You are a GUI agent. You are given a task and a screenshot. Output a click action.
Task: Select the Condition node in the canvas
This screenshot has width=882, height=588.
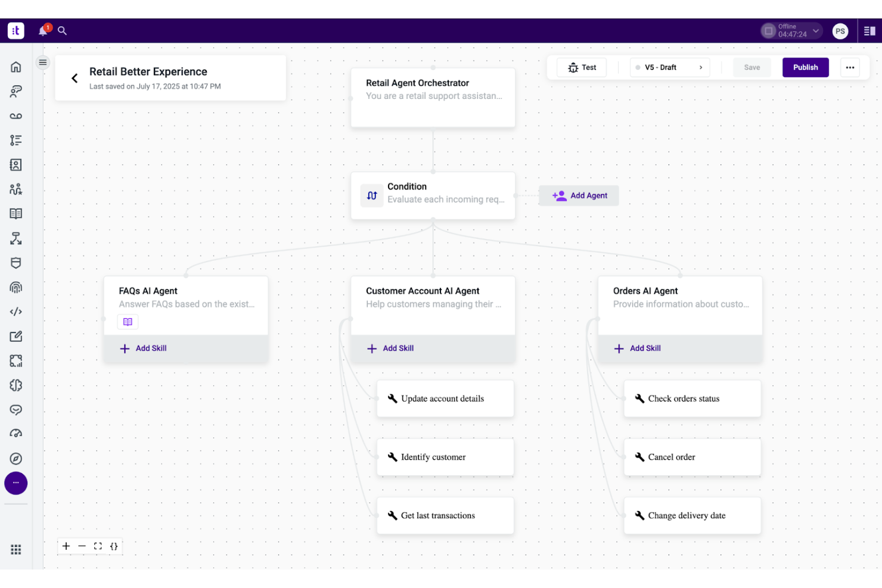(x=433, y=195)
